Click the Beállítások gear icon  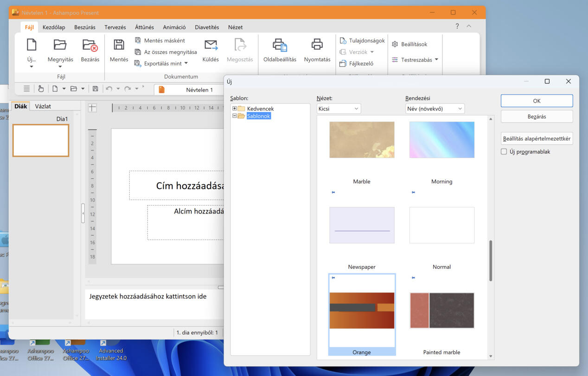click(395, 44)
